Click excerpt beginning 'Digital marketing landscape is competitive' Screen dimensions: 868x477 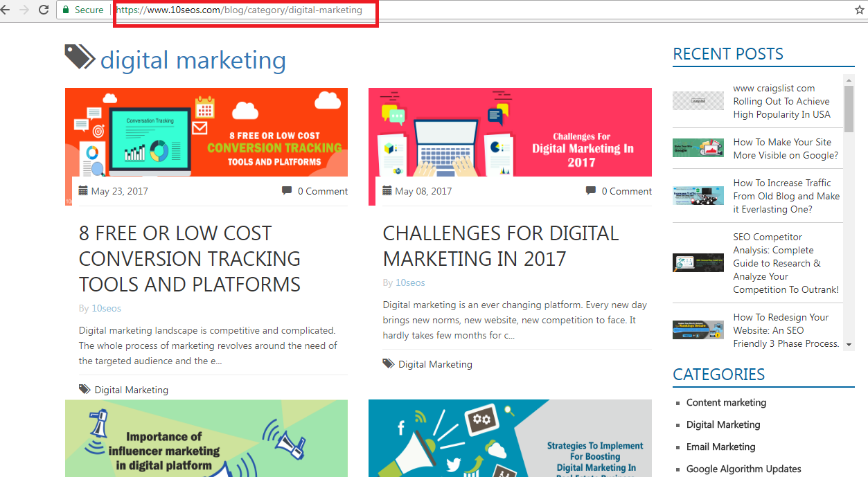(x=208, y=345)
